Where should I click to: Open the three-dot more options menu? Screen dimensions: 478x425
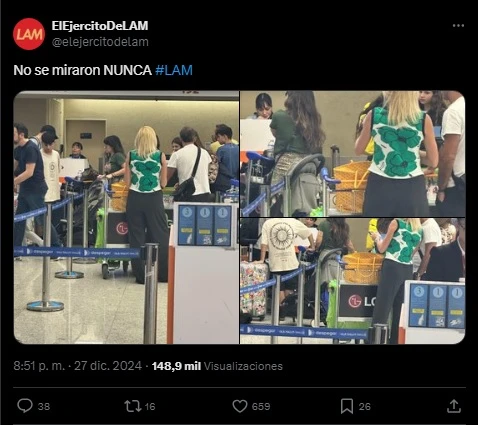458,26
